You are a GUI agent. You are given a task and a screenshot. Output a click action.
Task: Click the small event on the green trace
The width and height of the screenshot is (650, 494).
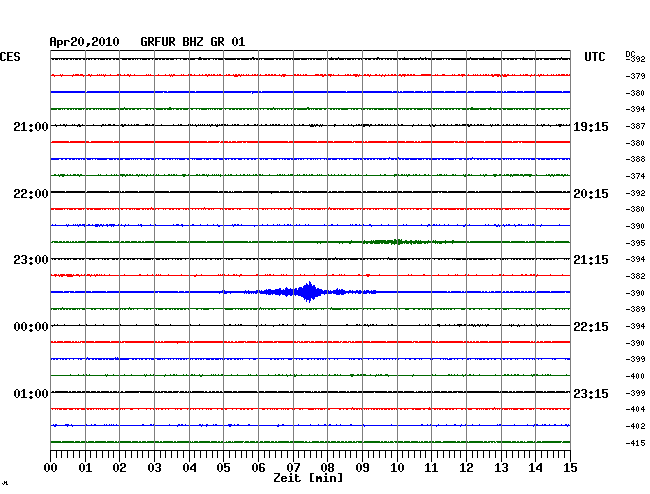398,242
